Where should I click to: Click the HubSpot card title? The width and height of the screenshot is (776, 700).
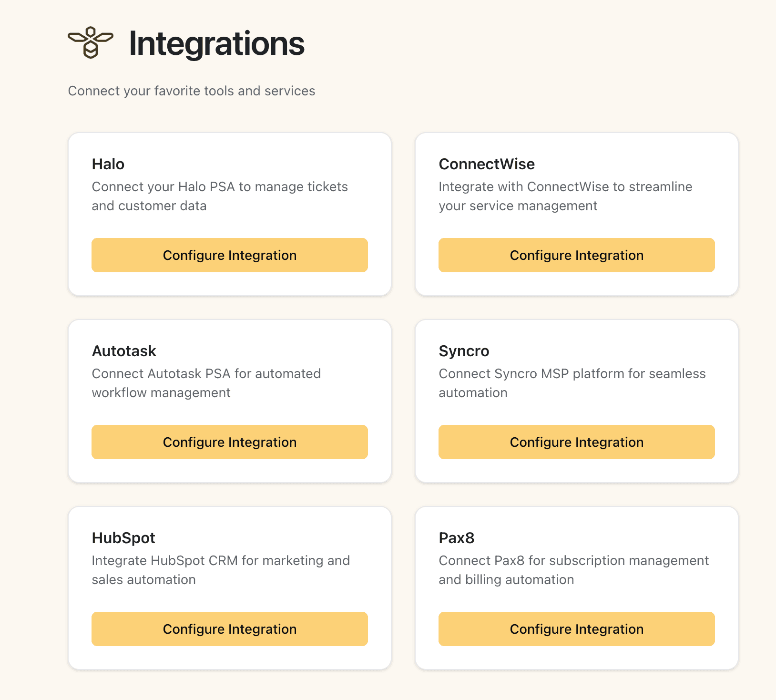click(x=123, y=538)
